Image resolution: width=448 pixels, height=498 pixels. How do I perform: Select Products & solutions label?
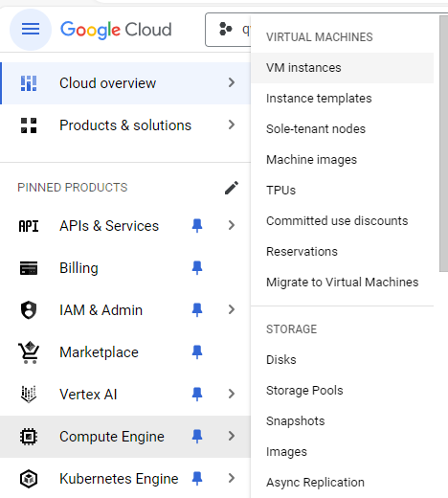click(125, 125)
